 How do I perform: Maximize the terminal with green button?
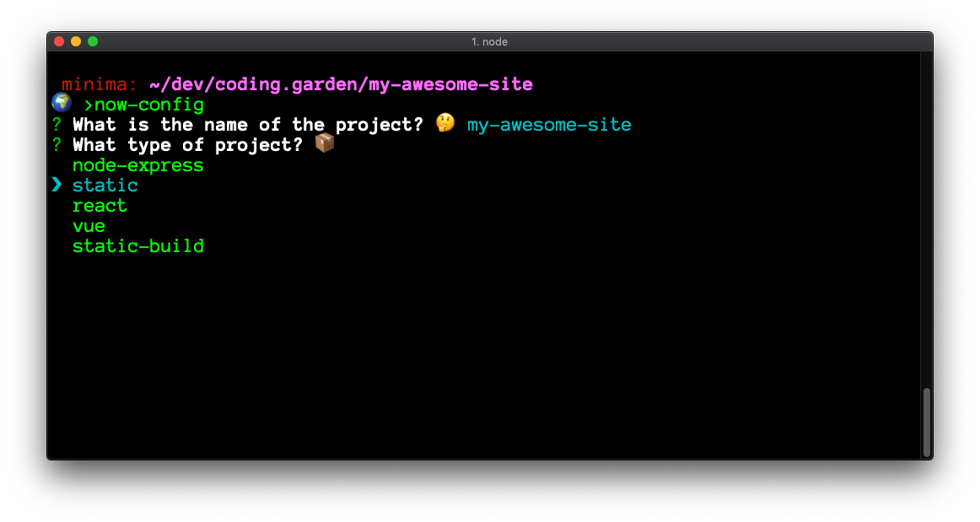click(93, 42)
